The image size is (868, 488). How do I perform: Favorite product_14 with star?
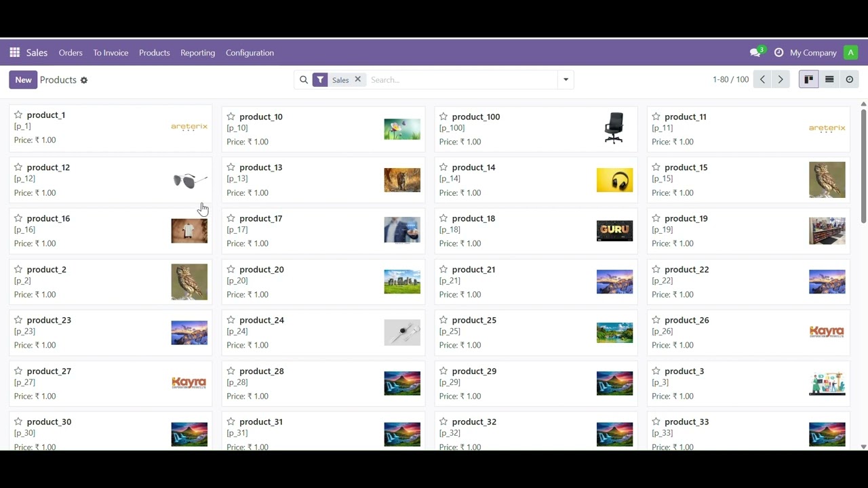(x=443, y=167)
